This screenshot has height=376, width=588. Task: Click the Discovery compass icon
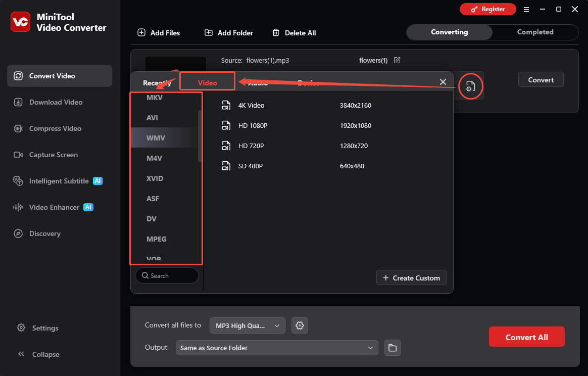18,233
